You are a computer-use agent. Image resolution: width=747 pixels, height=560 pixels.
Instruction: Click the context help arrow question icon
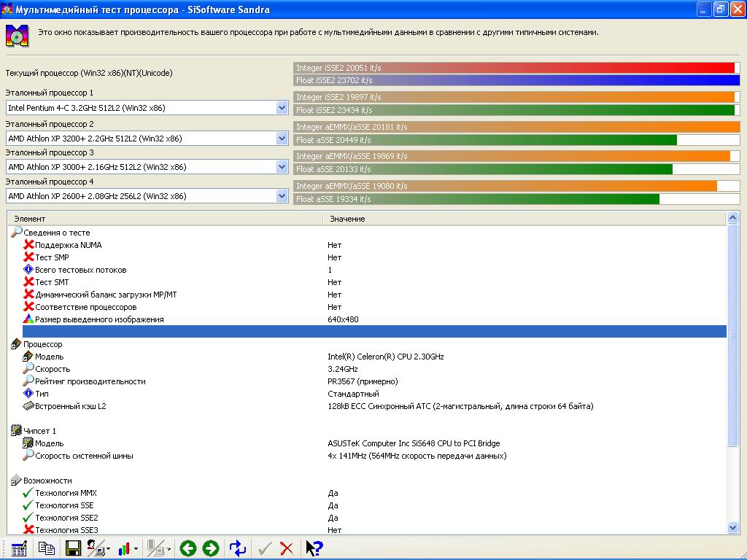(x=314, y=548)
